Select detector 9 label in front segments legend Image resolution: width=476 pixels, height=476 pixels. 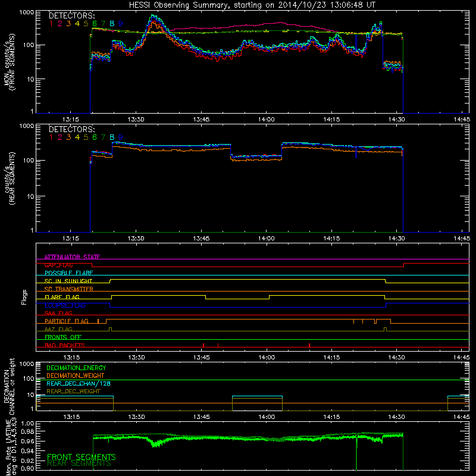[x=121, y=24]
